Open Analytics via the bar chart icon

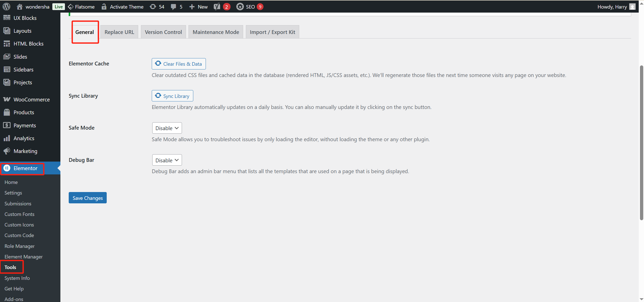7,138
